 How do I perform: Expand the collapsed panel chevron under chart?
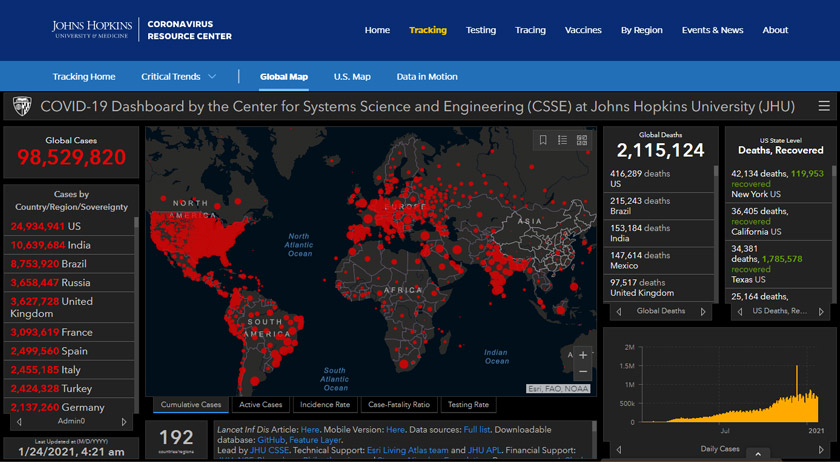coord(756,455)
